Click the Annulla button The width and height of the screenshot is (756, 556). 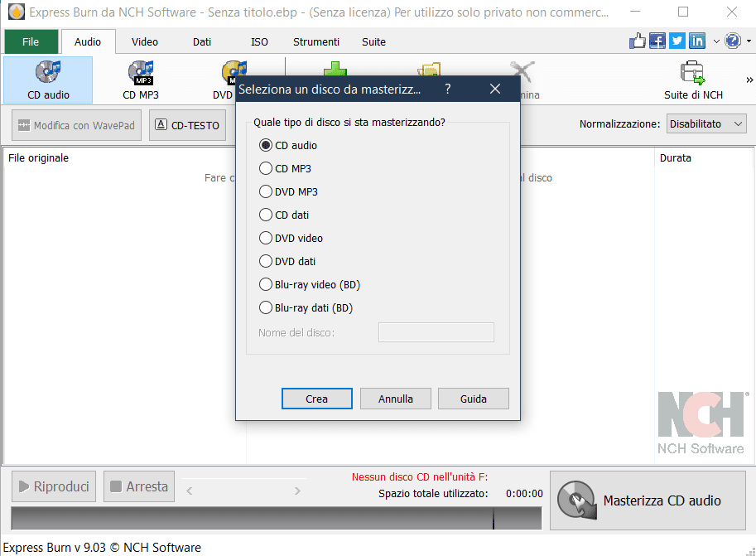(x=395, y=399)
